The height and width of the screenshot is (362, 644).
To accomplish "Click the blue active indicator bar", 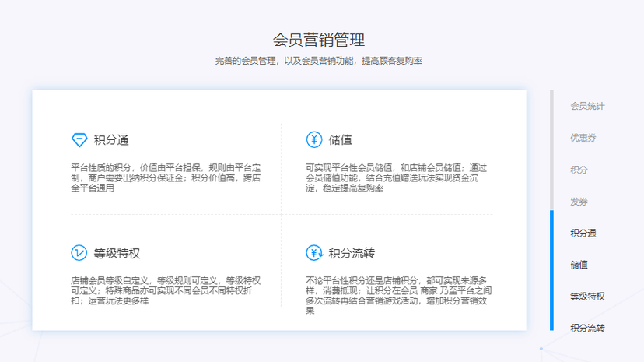I will pos(551,270).
